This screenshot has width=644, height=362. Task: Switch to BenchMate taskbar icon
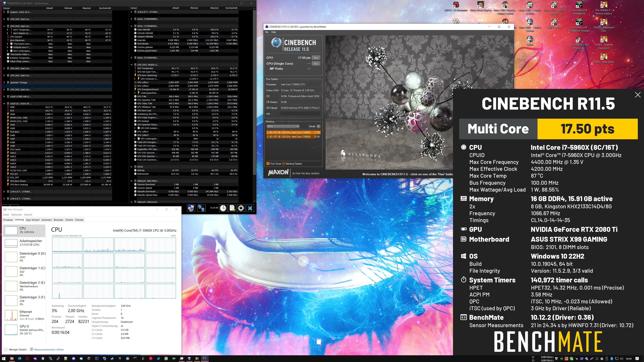tap(197, 358)
